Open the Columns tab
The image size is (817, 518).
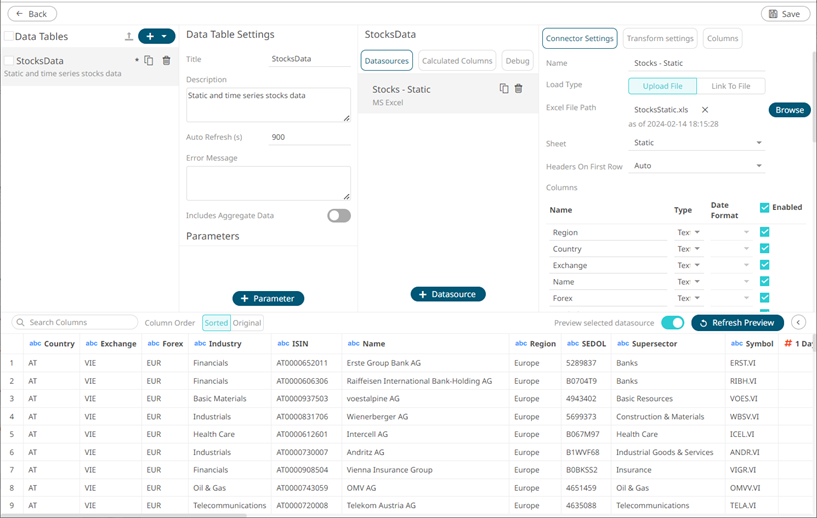click(x=723, y=39)
